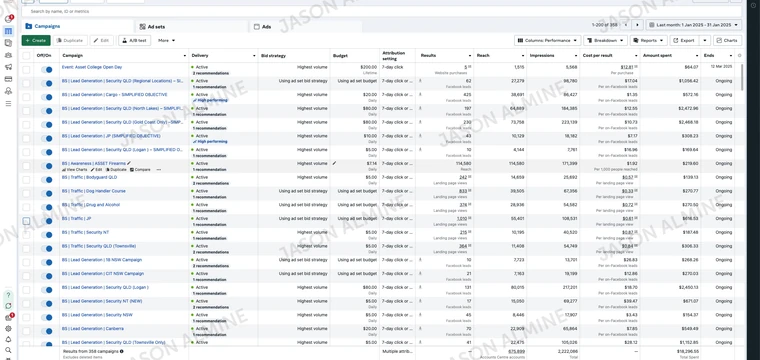Click the pencil icon beside ASSET Firearms name
The height and width of the screenshot is (360, 760).
pyautogui.click(x=129, y=163)
